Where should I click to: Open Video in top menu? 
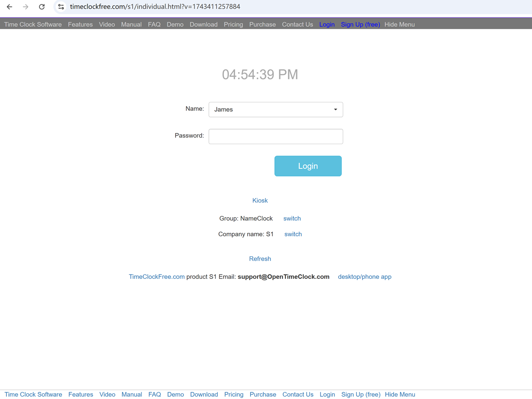tap(107, 24)
